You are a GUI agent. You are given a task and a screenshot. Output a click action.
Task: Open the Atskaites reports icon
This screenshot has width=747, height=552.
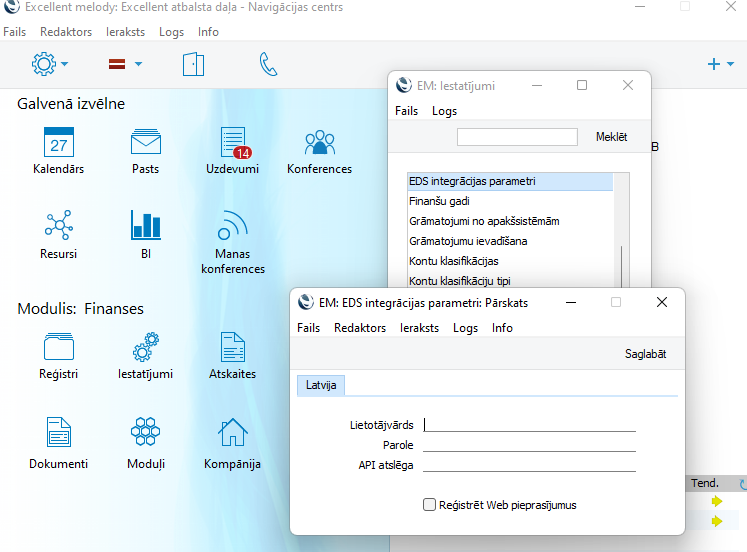233,347
